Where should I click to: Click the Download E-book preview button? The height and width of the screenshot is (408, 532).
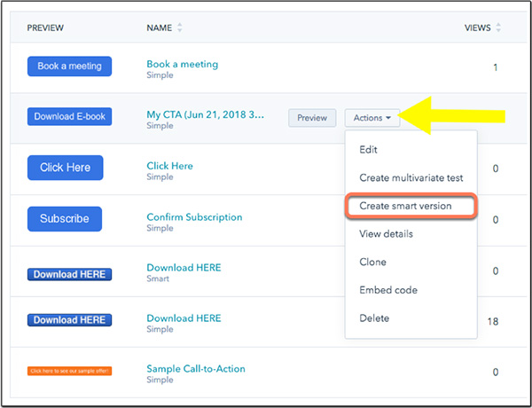pyautogui.click(x=69, y=117)
